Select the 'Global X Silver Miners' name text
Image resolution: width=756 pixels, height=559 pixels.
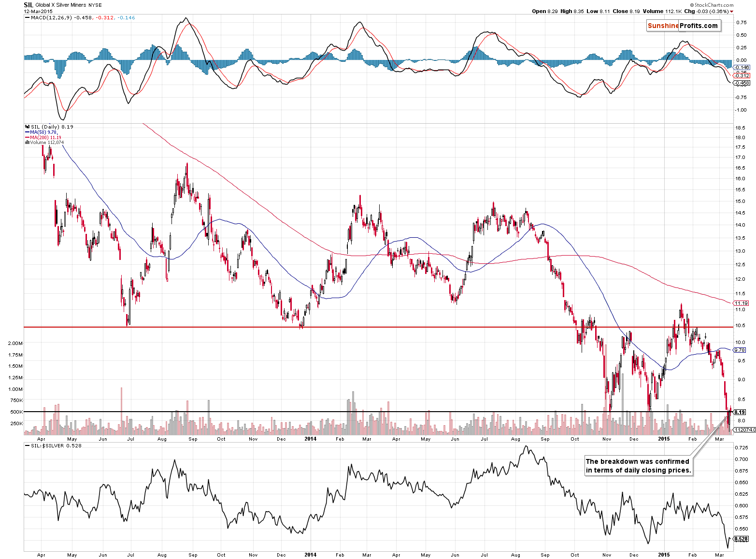point(61,5)
